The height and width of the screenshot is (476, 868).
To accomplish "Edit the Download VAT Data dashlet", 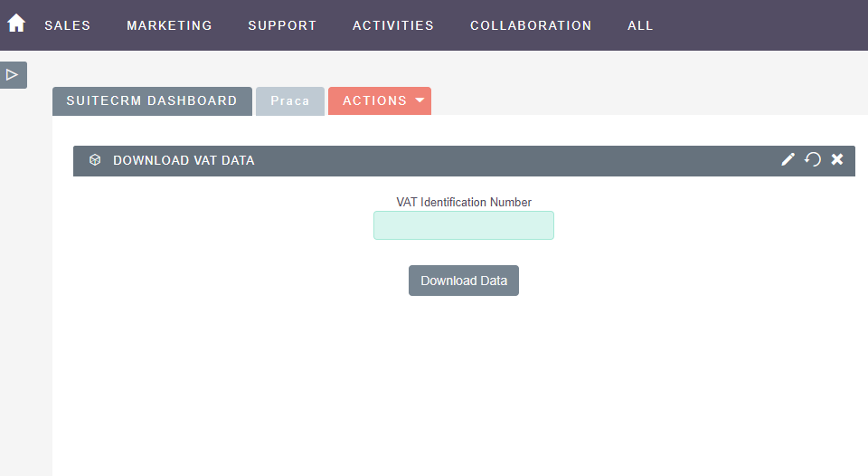I will pyautogui.click(x=788, y=159).
